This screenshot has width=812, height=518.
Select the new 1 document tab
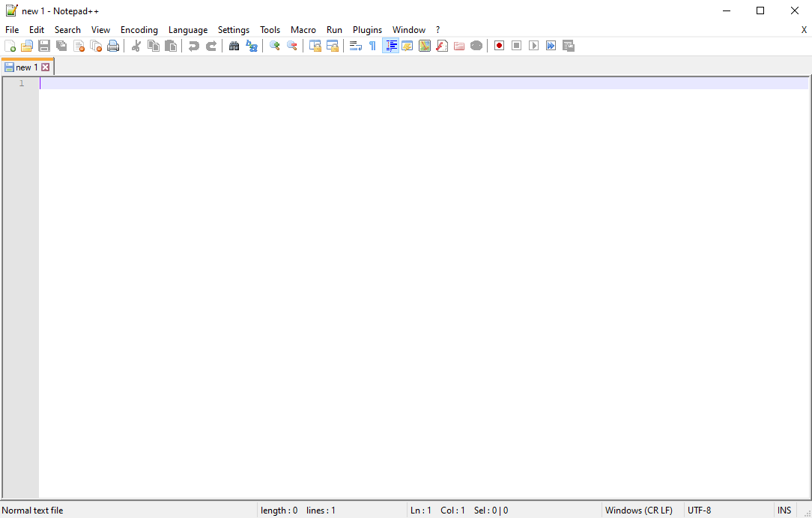(x=26, y=67)
